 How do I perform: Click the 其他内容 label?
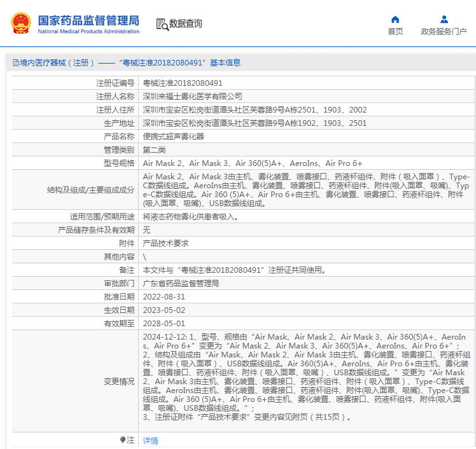pos(119,257)
